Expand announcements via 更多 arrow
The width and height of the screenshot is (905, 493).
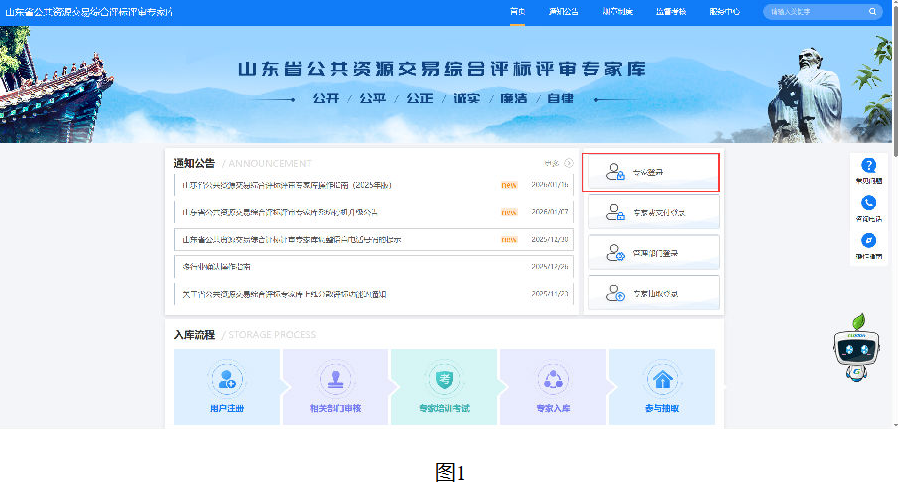(x=568, y=163)
